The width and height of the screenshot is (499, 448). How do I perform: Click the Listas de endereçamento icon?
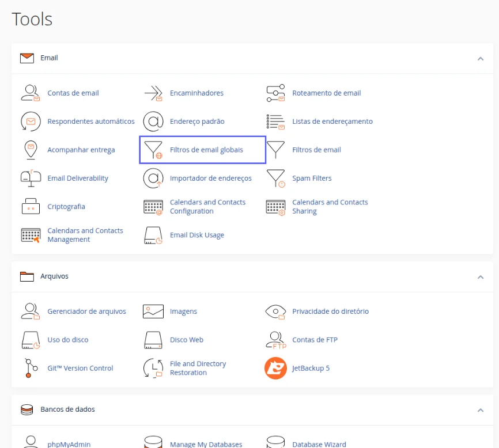(275, 122)
